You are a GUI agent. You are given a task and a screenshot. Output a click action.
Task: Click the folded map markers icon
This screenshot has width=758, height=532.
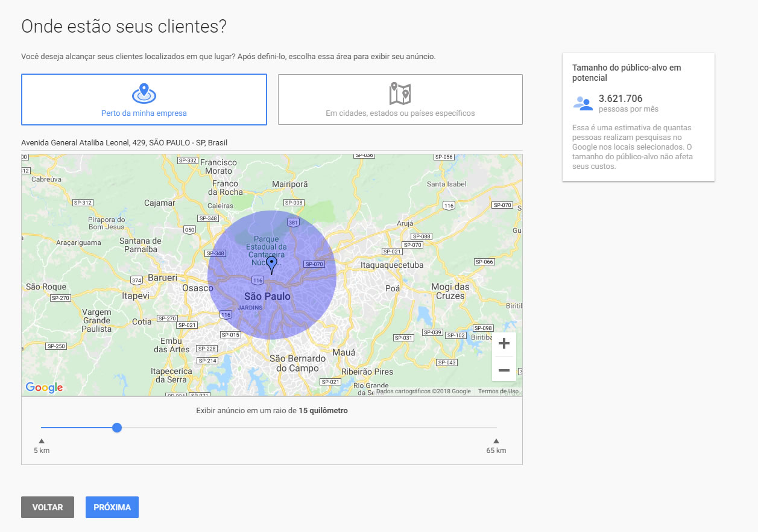pos(400,93)
